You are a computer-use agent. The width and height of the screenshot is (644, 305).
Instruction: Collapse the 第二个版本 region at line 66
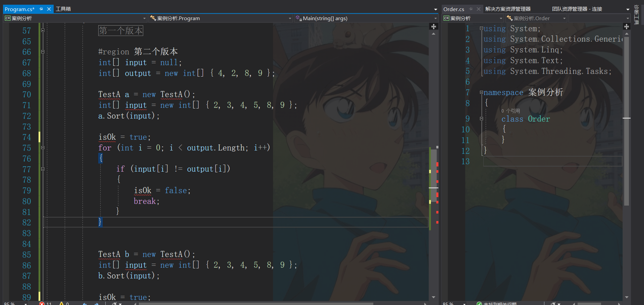coord(43,52)
